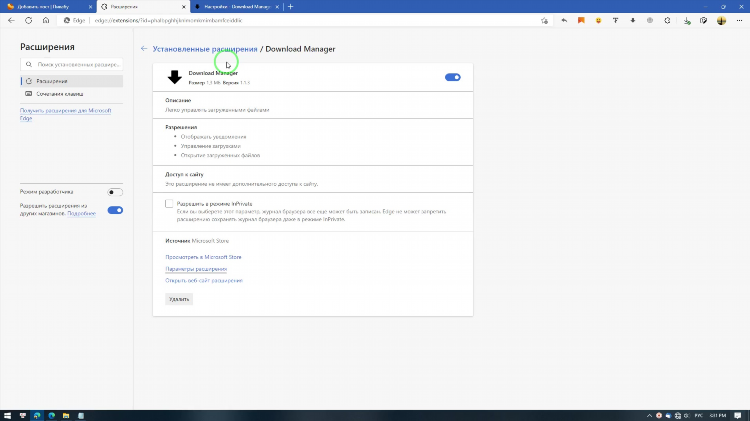Viewport: 750px width, 421px height.
Task: Click the Доступ к сайту heading
Action: (184, 175)
